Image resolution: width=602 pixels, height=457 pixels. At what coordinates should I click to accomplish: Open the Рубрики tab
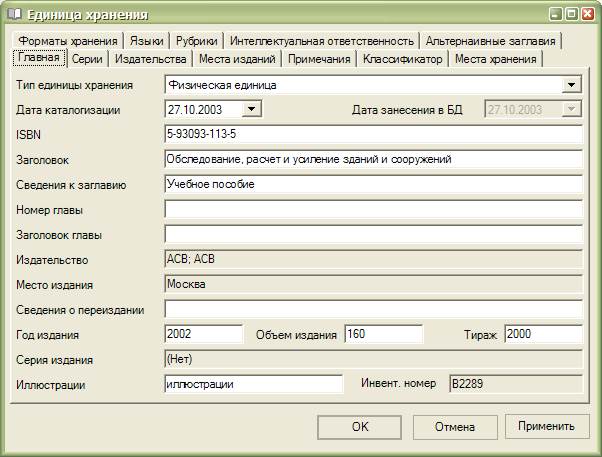click(x=197, y=41)
